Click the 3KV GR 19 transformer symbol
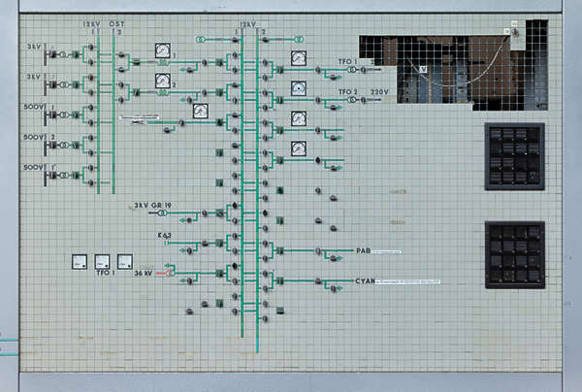This screenshot has height=392, width=582. coord(164,212)
